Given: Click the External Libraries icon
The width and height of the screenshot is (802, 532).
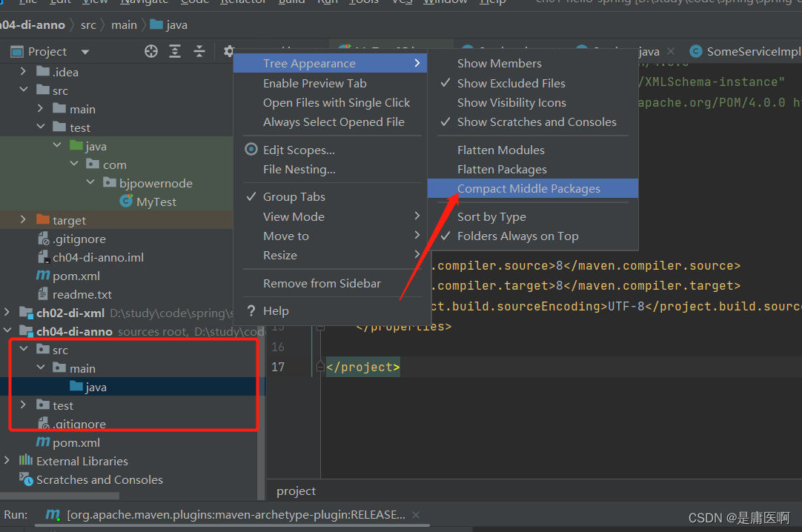Looking at the screenshot, I should pos(26,460).
